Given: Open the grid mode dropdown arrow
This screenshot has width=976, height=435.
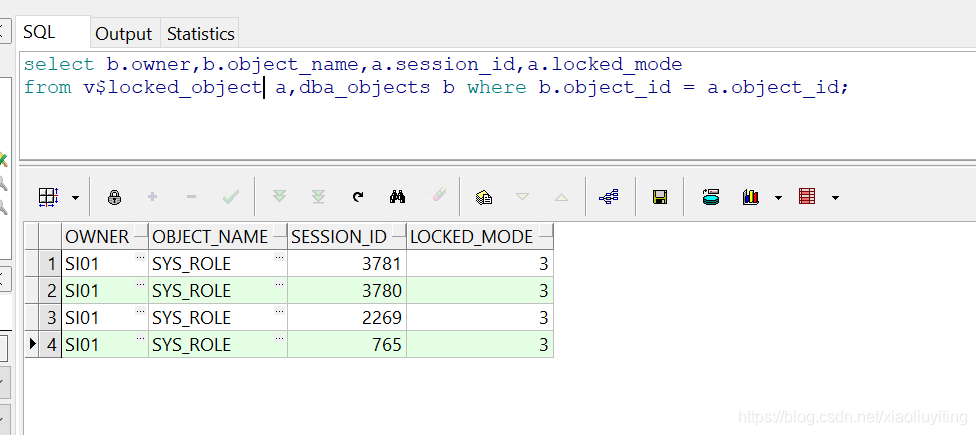Looking at the screenshot, I should tap(75, 198).
